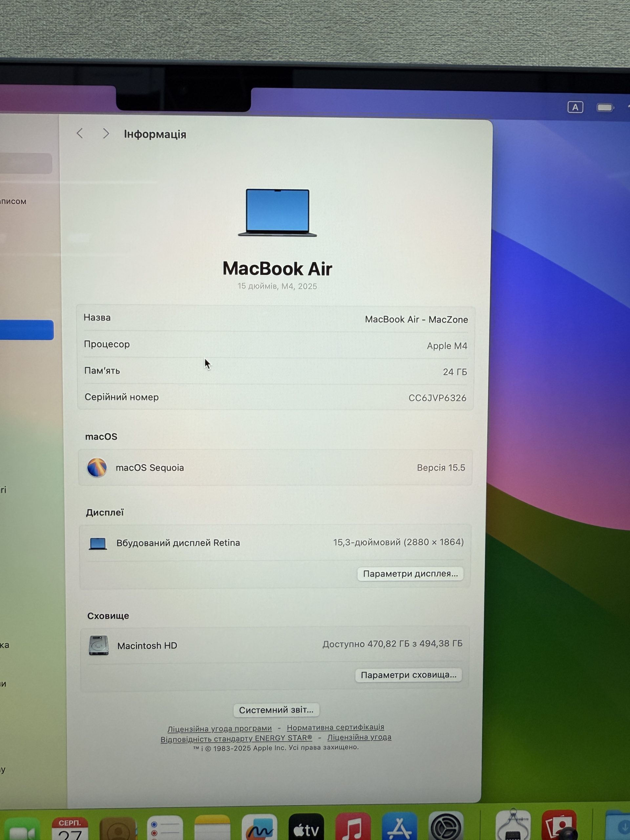Open Відповідність стандарту ENERGY STAR link
Screen dimensions: 630x840
[x=236, y=739]
